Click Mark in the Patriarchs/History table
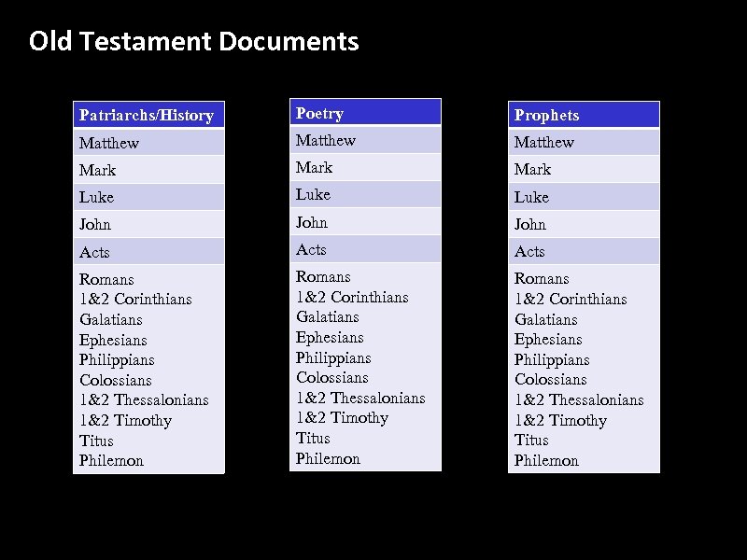Screen dimensions: 747x560 pos(96,170)
